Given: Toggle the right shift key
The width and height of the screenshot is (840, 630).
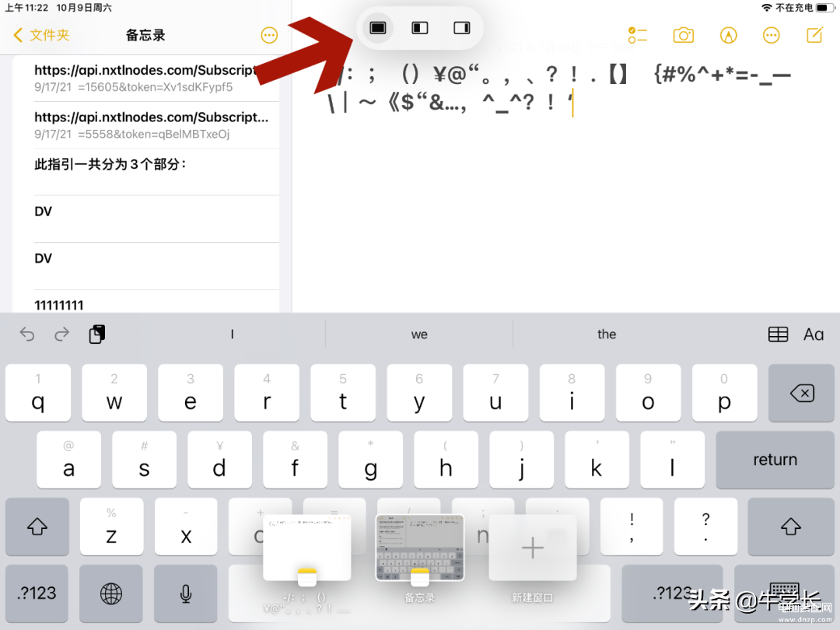Looking at the screenshot, I should [x=791, y=527].
